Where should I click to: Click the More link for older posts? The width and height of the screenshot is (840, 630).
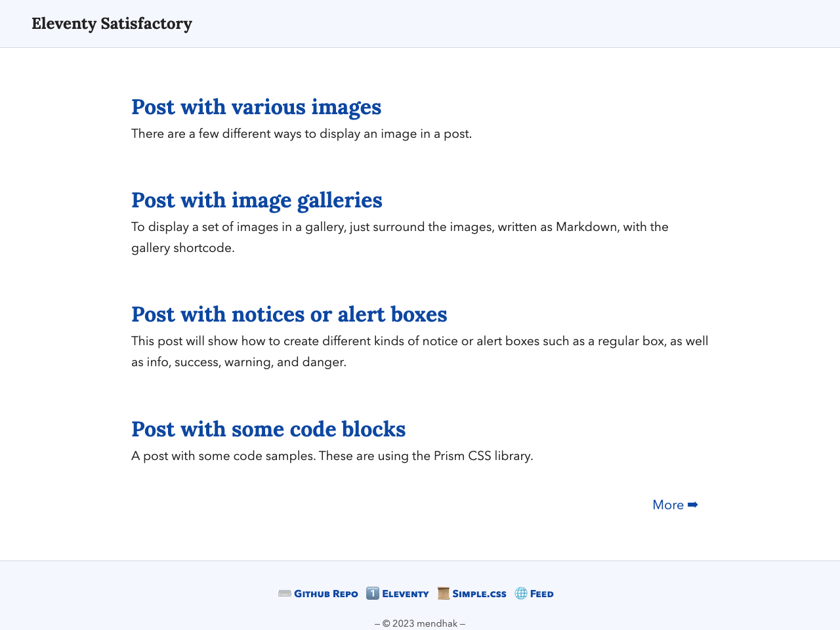click(668, 505)
